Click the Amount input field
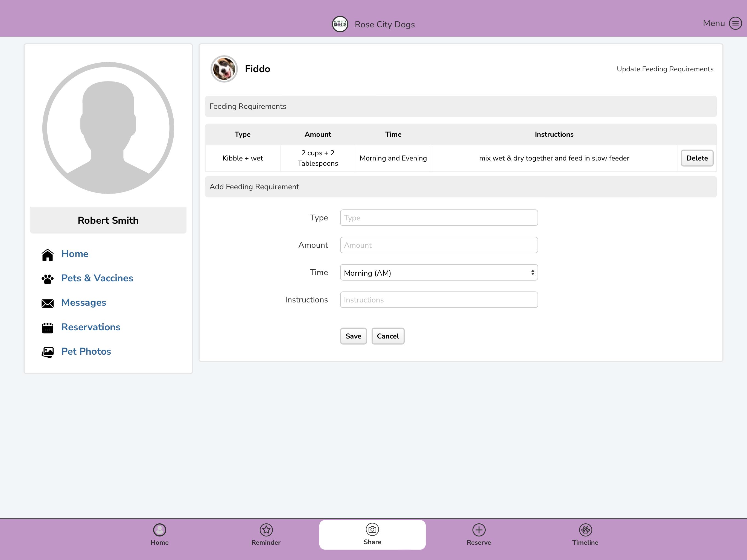 (x=439, y=245)
